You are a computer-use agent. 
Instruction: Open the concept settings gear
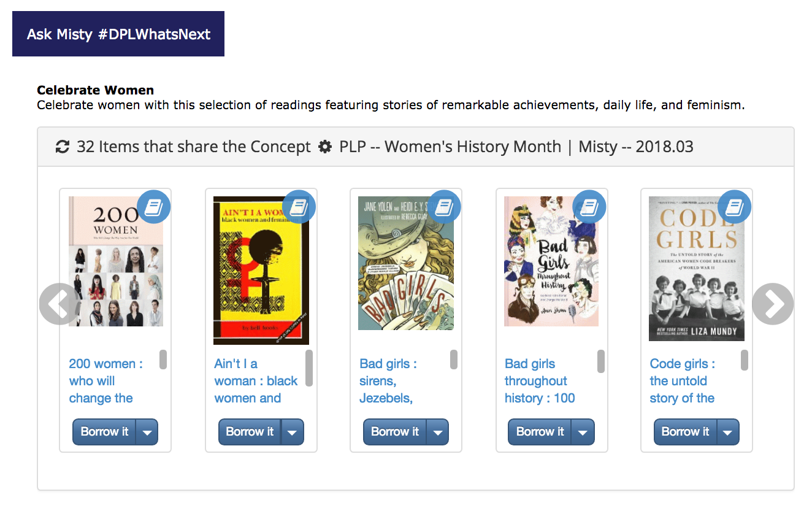click(324, 147)
